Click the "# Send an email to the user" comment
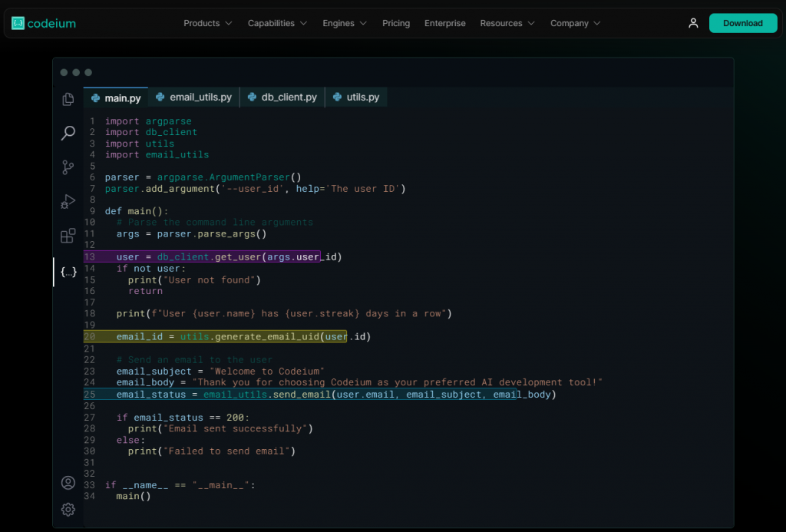Image resolution: width=786 pixels, height=532 pixels. pyautogui.click(x=194, y=359)
